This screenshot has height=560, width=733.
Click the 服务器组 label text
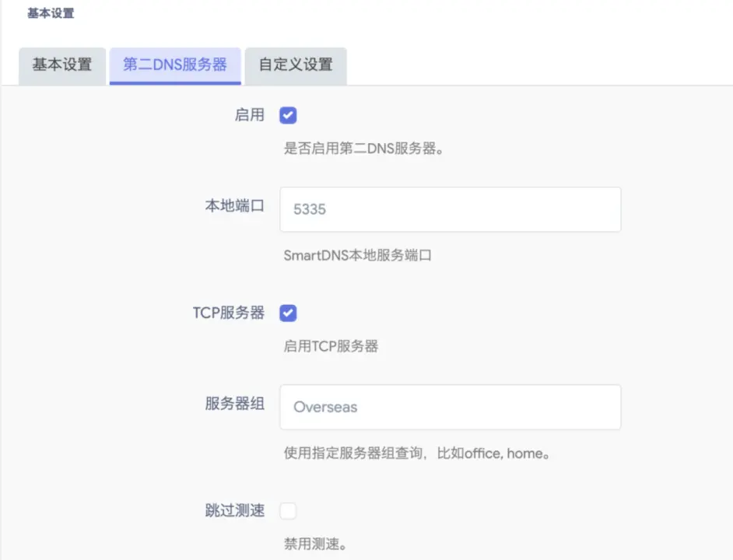(234, 404)
